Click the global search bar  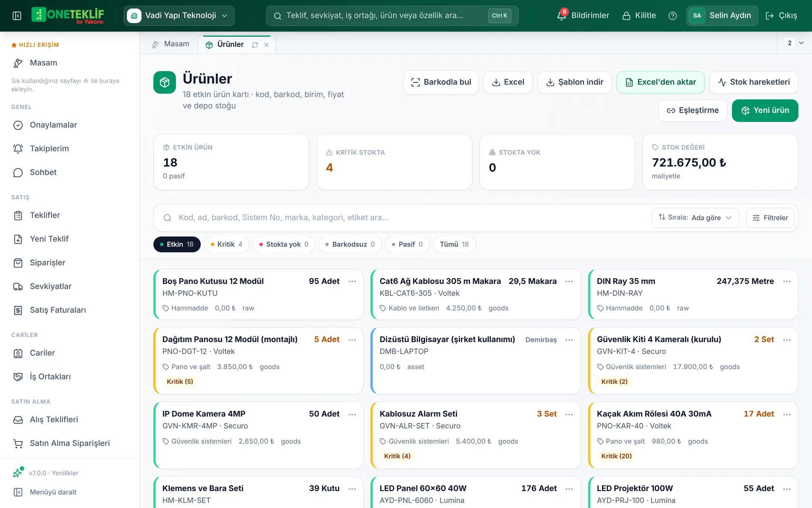click(392, 16)
